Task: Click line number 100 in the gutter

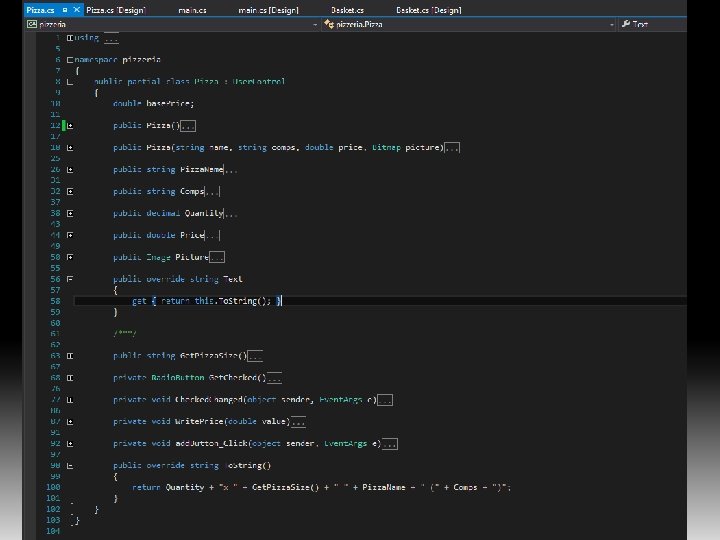Action: (x=53, y=487)
